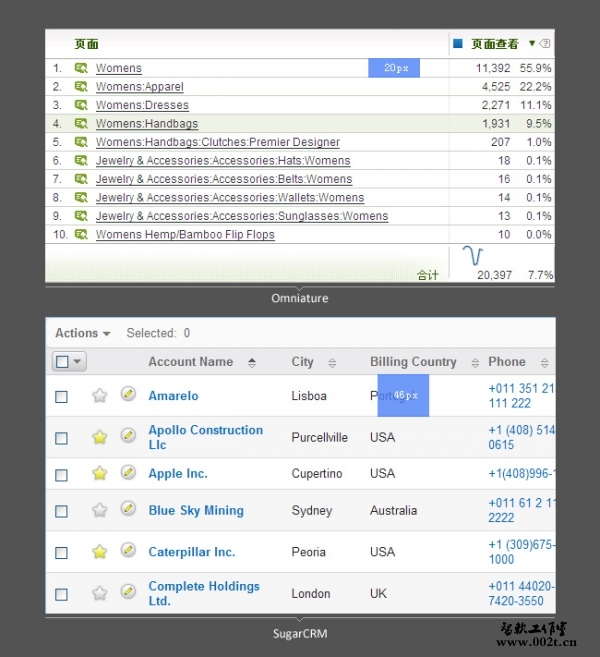Image resolution: width=600 pixels, height=657 pixels.
Task: Sort by the Billing Country column header
Action: click(413, 362)
